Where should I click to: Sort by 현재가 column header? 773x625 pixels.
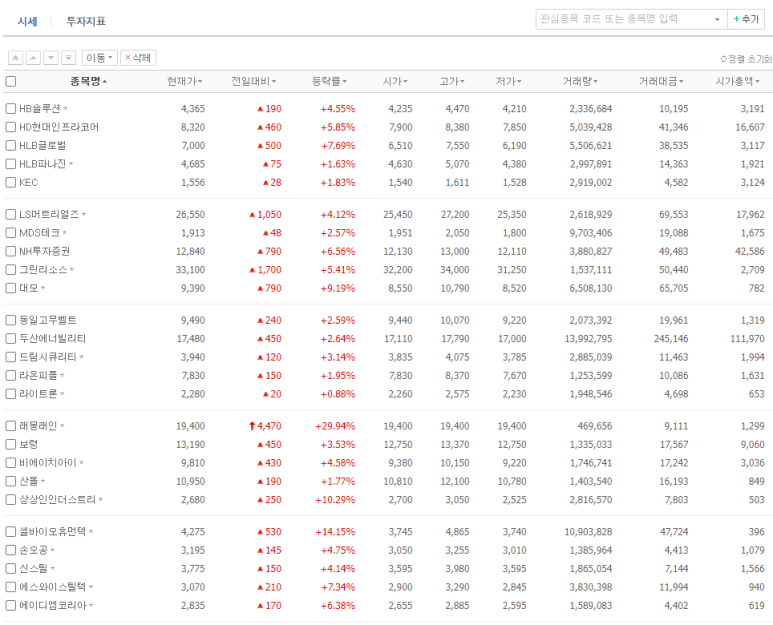(184, 81)
